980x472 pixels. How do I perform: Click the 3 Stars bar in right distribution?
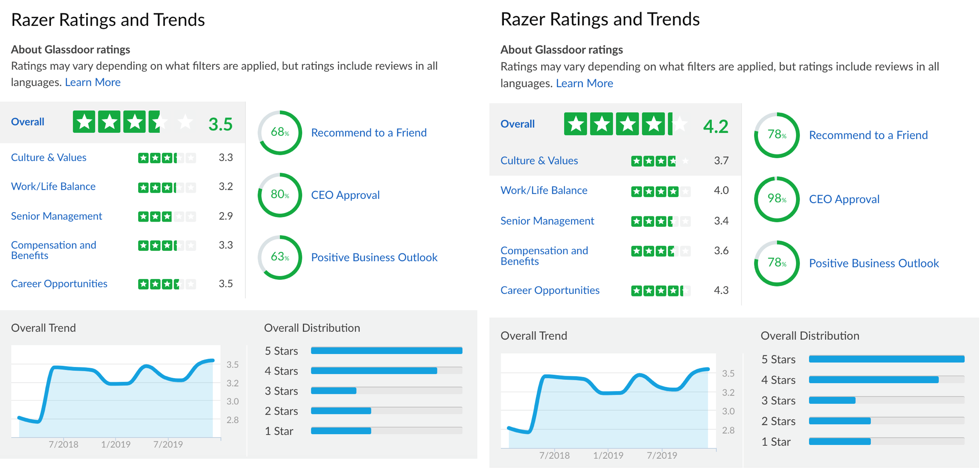point(887,400)
